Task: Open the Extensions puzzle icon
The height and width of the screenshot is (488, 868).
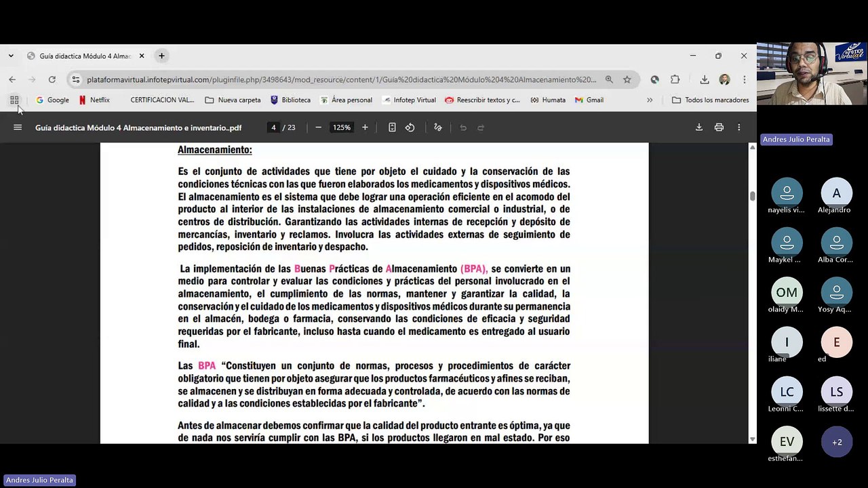Action: (x=675, y=79)
